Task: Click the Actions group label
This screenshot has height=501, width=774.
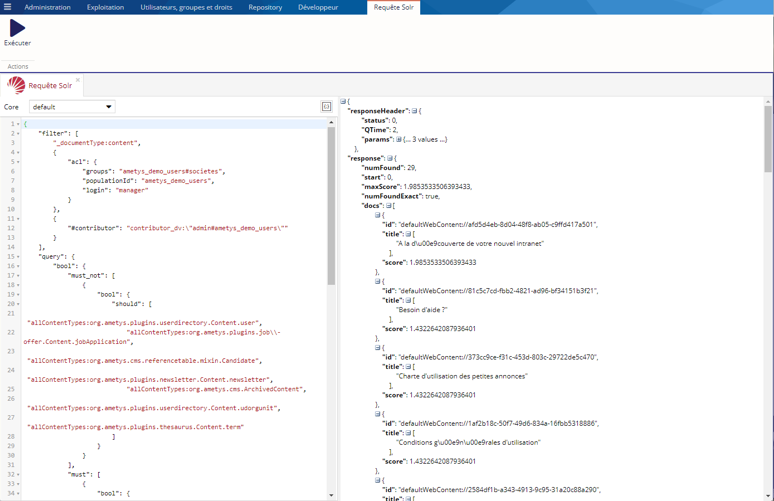Action: 18,66
